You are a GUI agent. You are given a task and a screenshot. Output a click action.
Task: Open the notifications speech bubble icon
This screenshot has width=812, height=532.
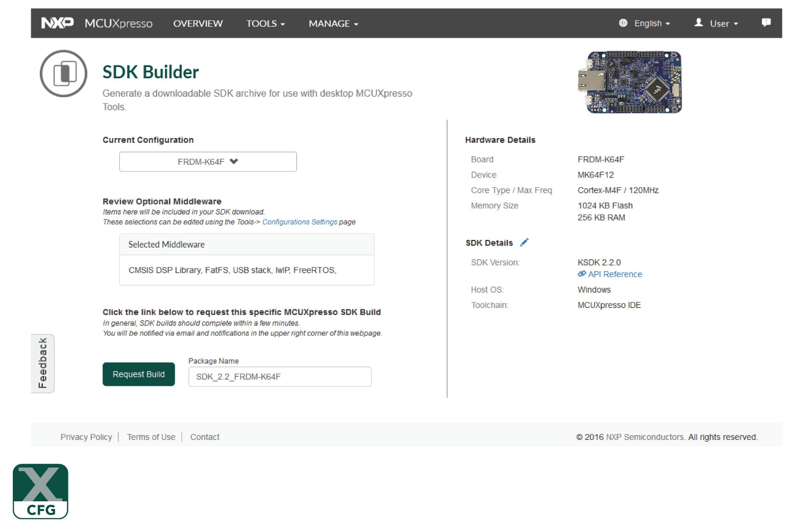766,23
